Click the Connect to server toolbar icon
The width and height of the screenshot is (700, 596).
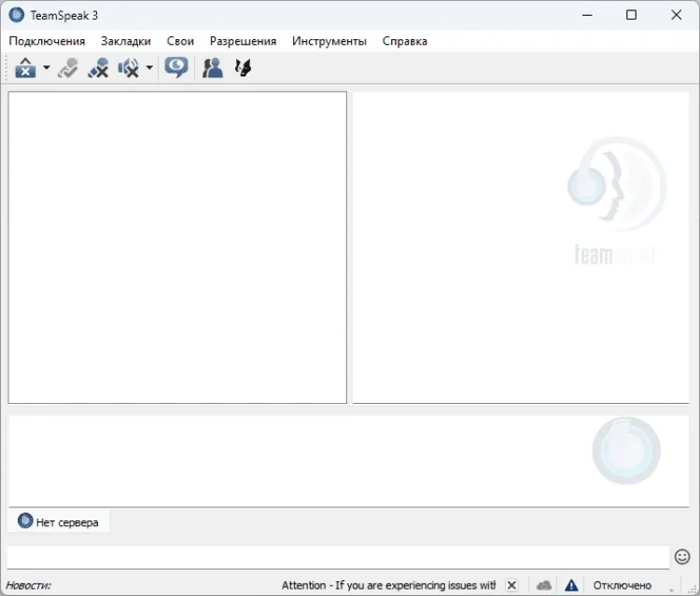point(25,68)
